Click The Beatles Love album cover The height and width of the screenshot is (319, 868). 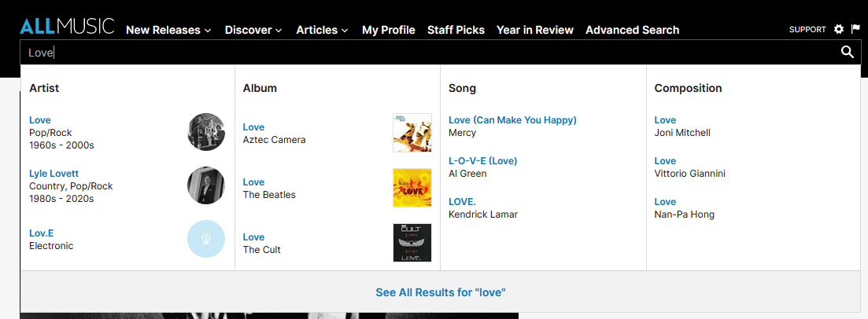click(412, 188)
